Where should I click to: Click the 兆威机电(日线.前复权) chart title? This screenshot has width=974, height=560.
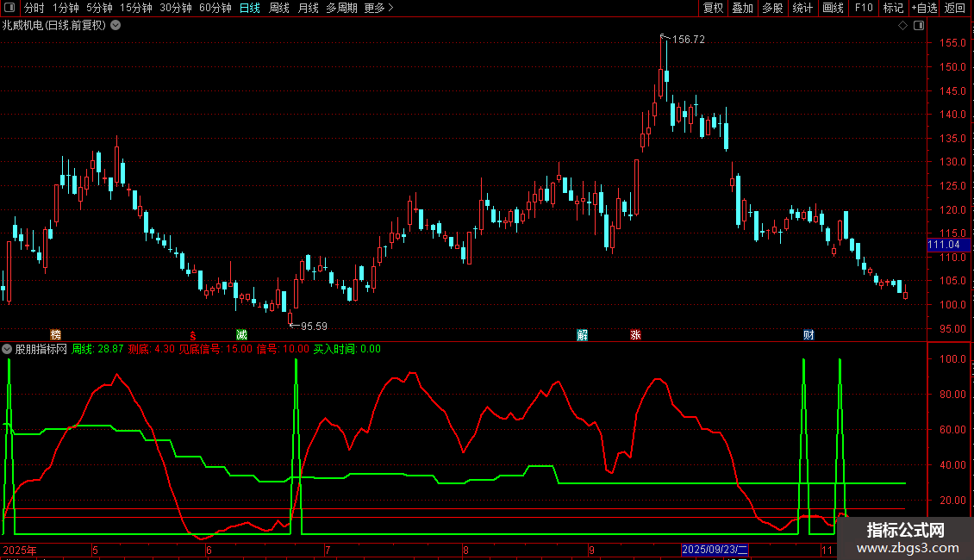[54, 26]
